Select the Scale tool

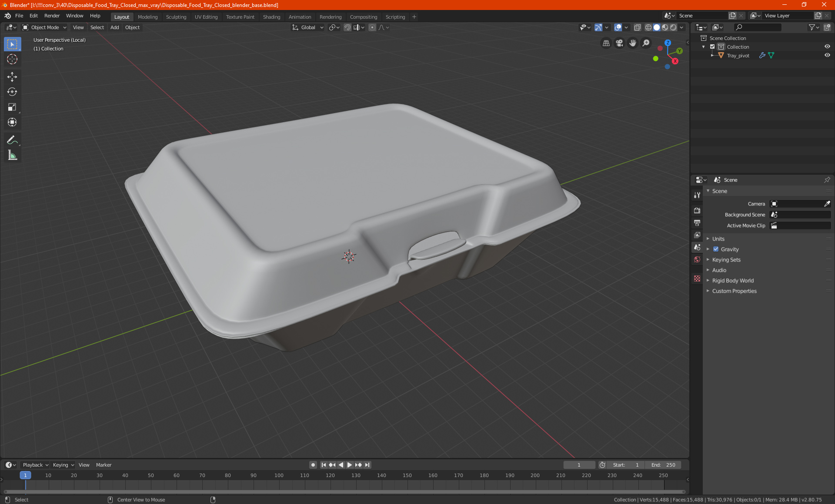[12, 107]
